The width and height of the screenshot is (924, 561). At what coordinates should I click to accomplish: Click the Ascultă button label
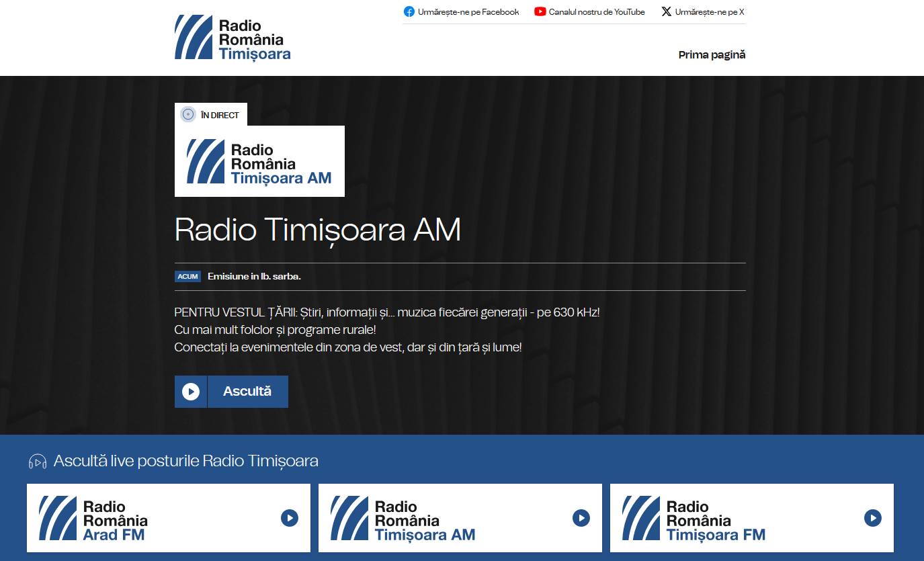(x=247, y=392)
